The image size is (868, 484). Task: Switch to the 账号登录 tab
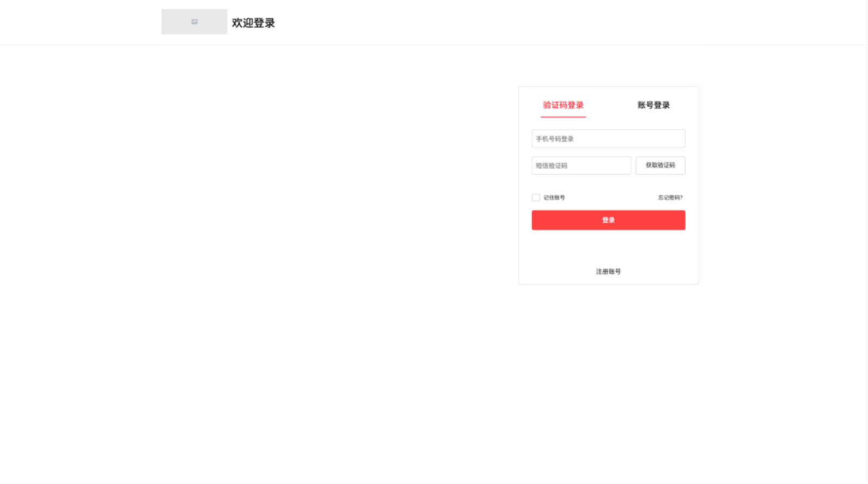click(x=653, y=105)
